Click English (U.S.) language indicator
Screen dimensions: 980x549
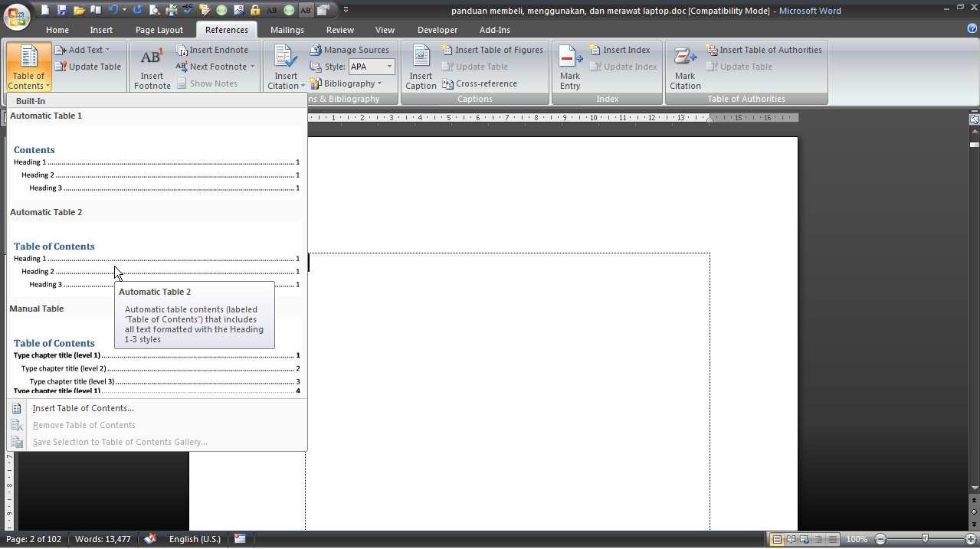195,539
